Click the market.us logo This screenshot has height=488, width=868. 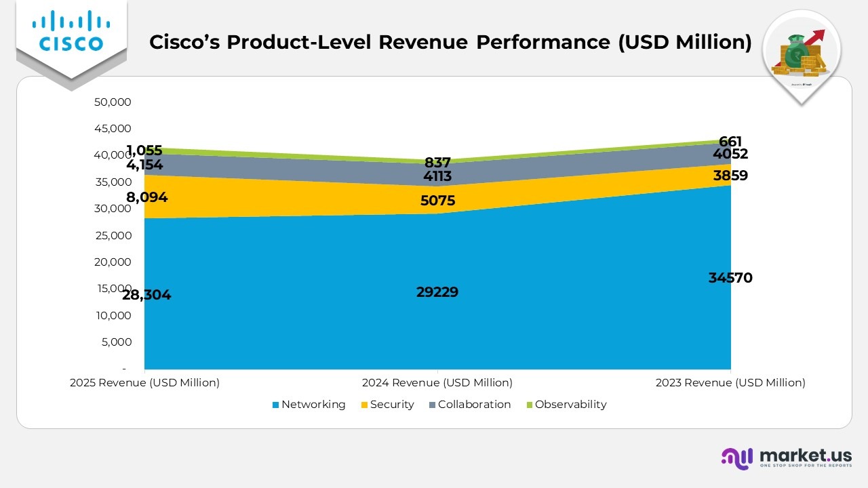tap(787, 457)
